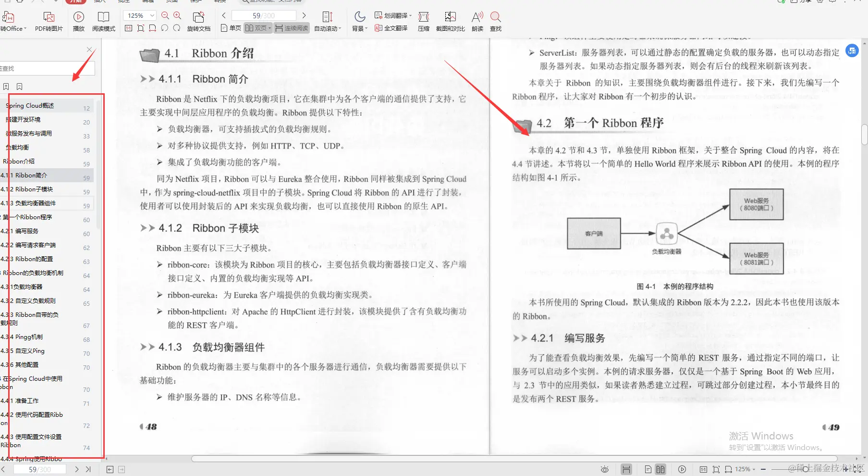Go to next page with the right arrow
Viewport: 868px width, 476px height.
pyautogui.click(x=304, y=15)
